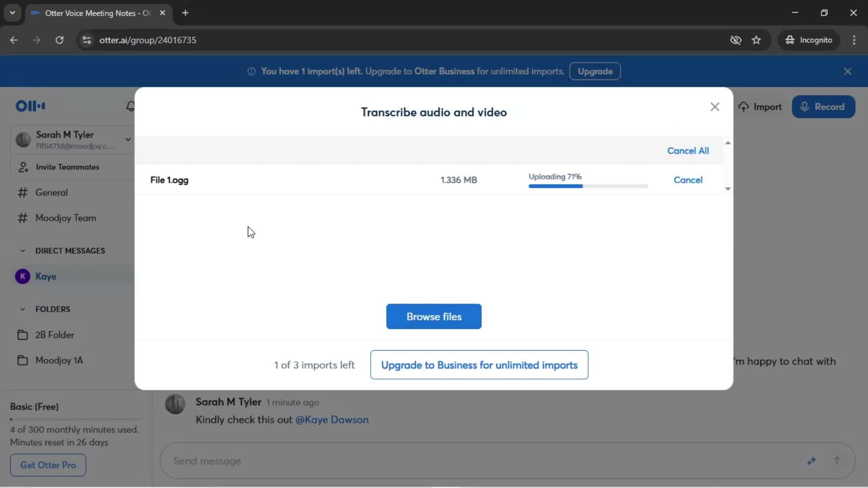This screenshot has width=868, height=488.
Task: Click Sarah M Tyler's sidebar profile avatar
Action: [23, 140]
